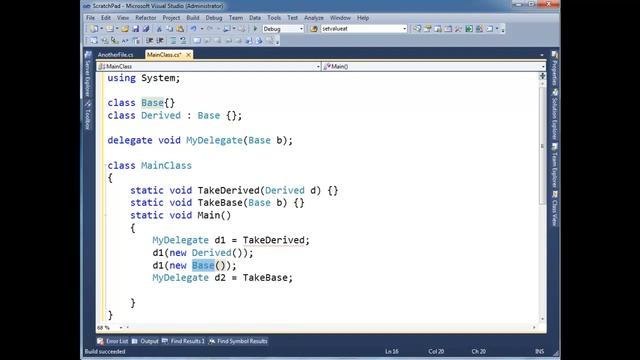Click 'TakeDerived' in the d1 assignment line
The width and height of the screenshot is (640, 360).
[273, 240]
